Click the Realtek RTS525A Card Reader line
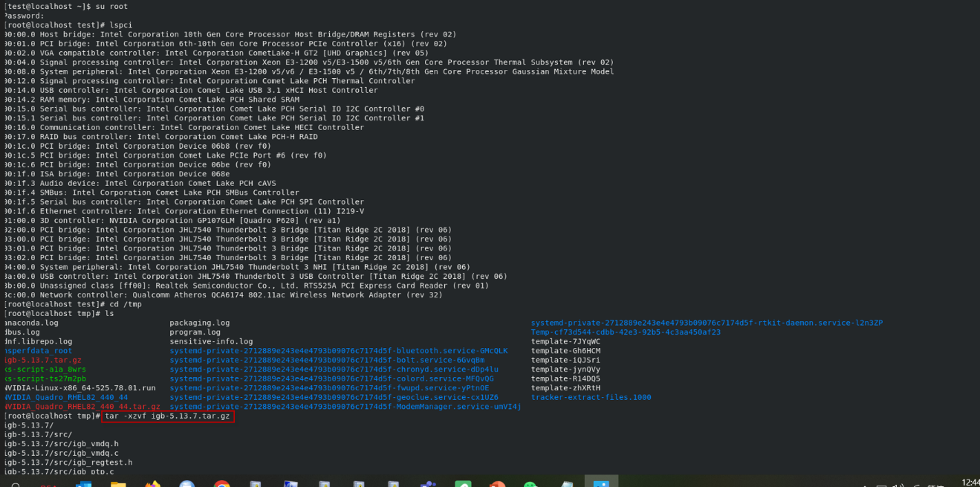 [x=246, y=286]
